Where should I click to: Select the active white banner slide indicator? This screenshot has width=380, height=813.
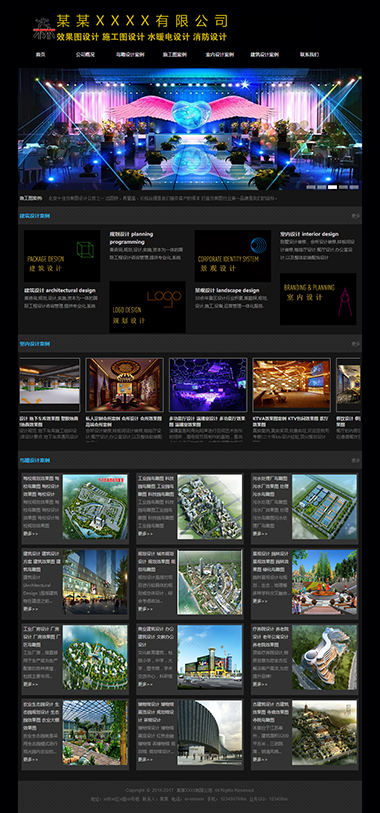coord(333,187)
